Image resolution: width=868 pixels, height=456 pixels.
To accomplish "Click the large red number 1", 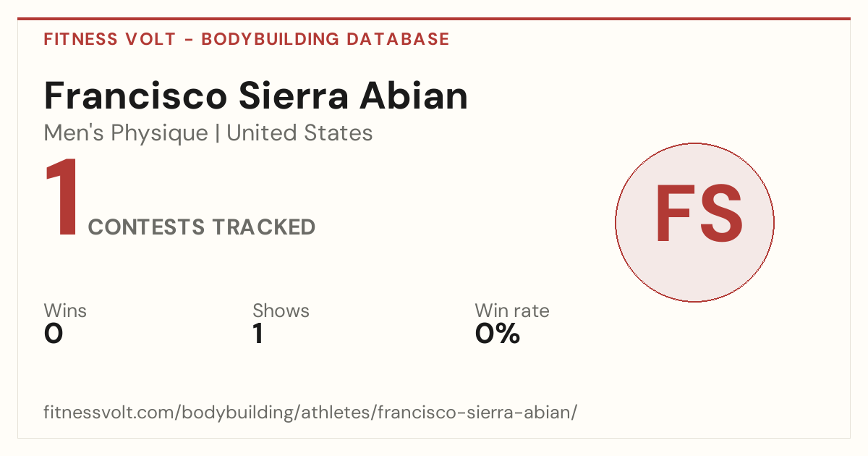I will tap(62, 198).
